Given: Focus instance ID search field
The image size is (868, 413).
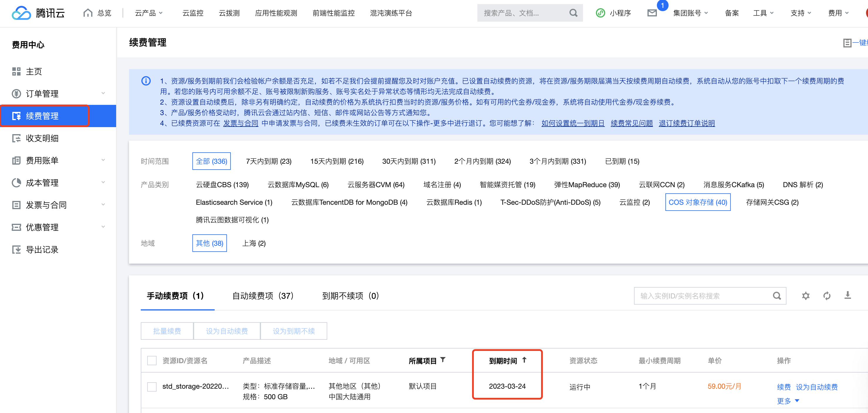Looking at the screenshot, I should [710, 296].
